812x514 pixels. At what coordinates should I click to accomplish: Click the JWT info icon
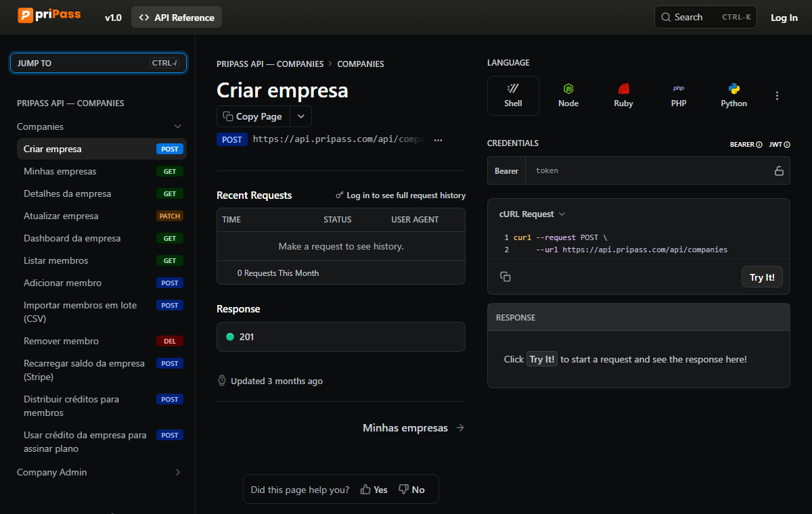pos(787,145)
